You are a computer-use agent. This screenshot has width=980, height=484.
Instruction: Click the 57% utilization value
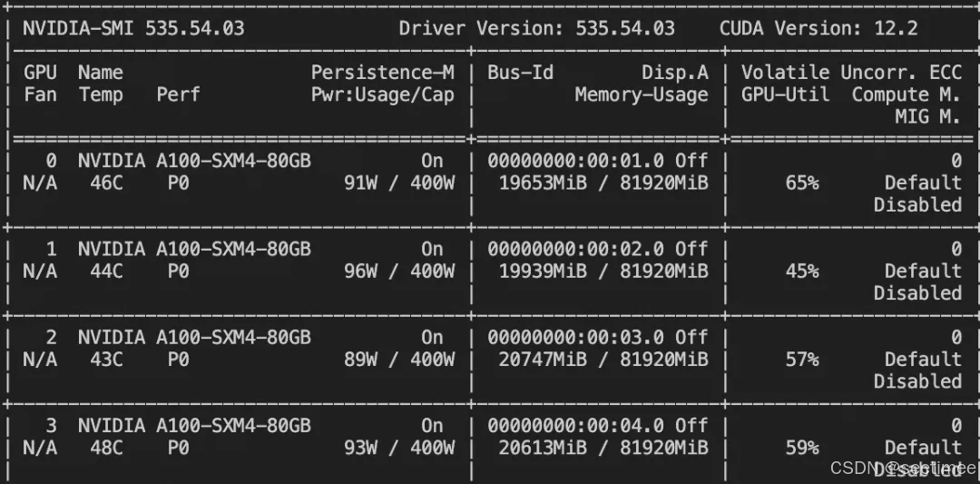801,360
